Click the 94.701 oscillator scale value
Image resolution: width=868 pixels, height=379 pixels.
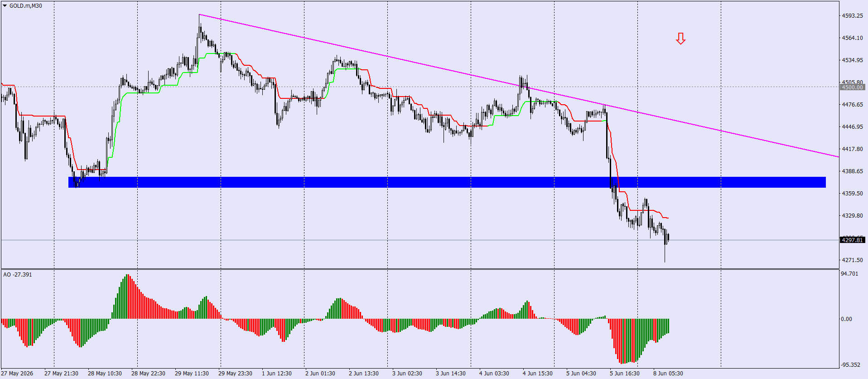[x=849, y=274]
